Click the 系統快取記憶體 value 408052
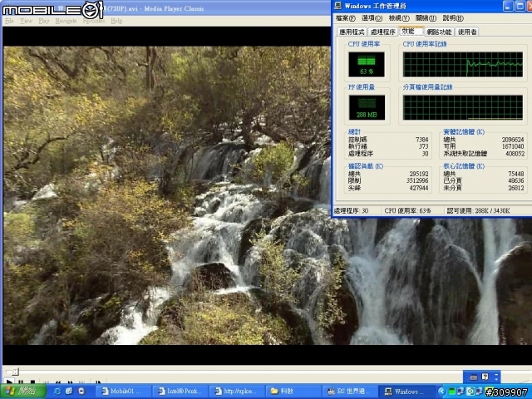 click(515, 153)
